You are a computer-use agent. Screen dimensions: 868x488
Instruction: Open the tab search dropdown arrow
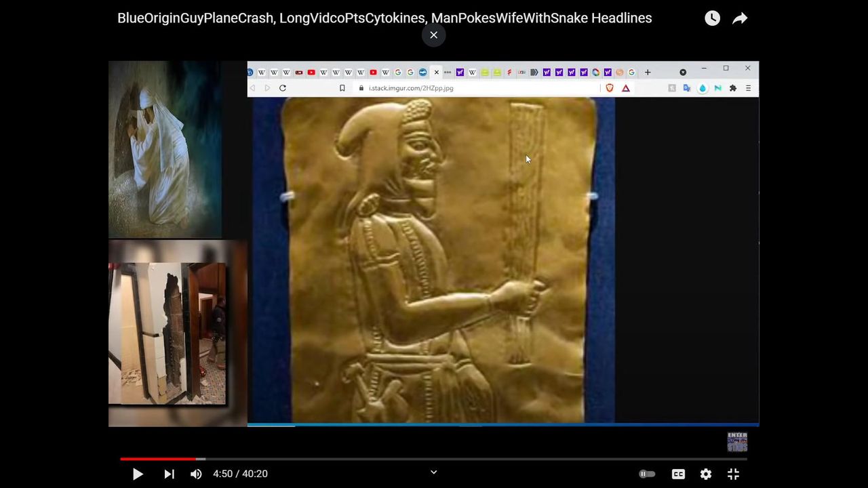683,73
